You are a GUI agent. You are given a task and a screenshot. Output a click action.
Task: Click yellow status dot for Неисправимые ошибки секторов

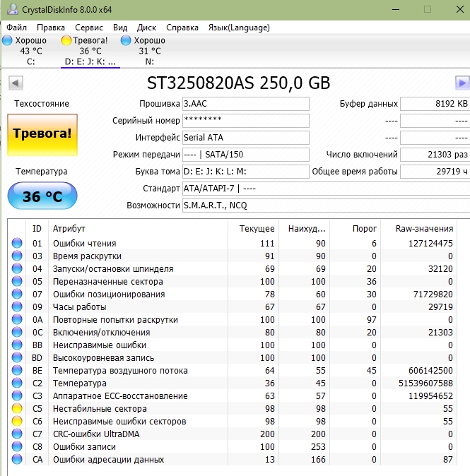[17, 422]
